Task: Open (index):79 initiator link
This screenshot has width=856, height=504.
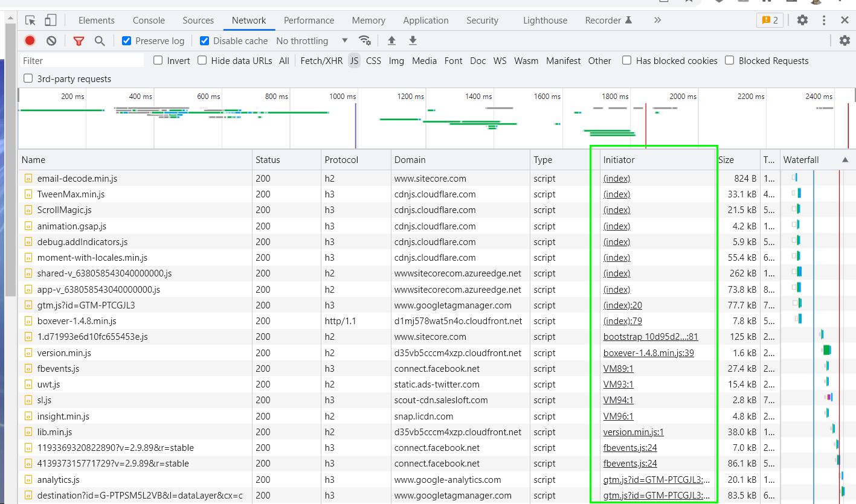Action: tap(622, 321)
